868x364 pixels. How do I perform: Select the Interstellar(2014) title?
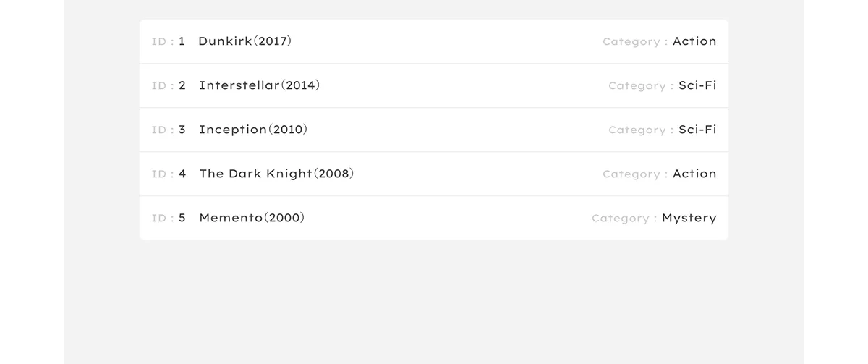click(259, 85)
